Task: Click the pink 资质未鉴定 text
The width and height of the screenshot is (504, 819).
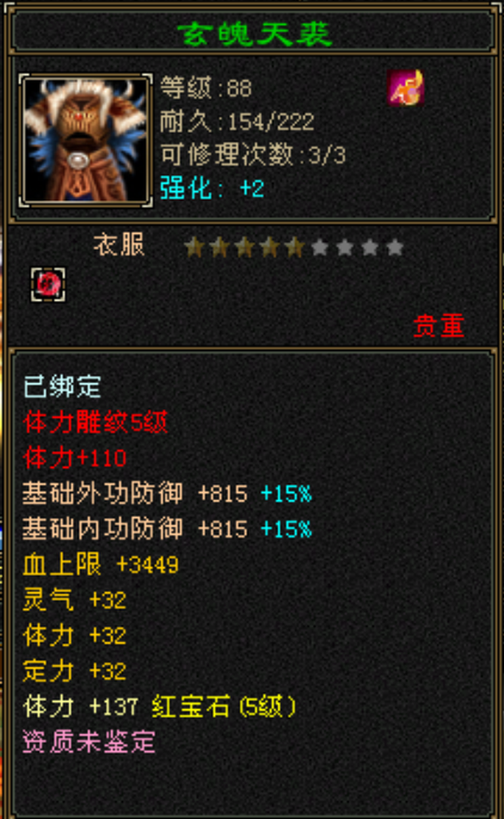Action: point(89,742)
